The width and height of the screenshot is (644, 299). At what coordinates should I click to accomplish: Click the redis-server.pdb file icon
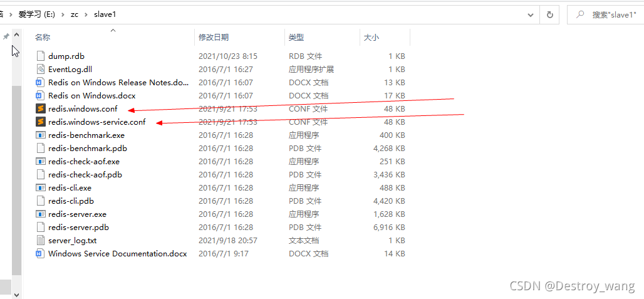pos(40,227)
